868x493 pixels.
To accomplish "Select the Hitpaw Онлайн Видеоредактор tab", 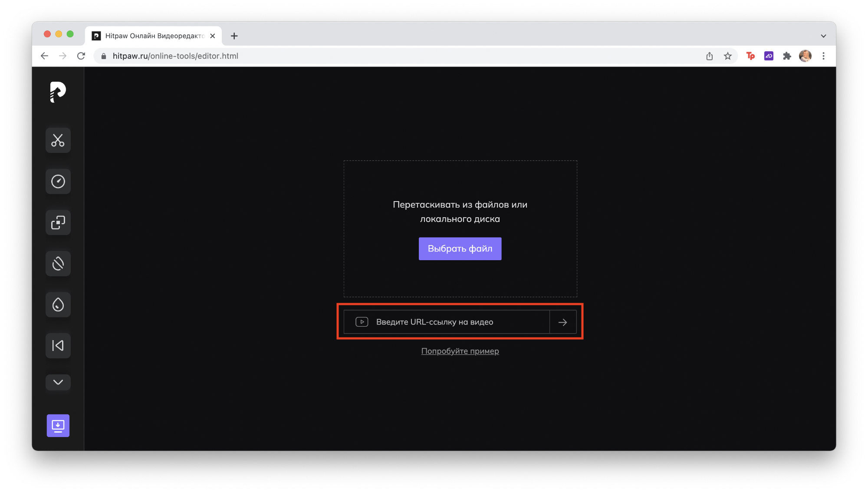I will [154, 36].
